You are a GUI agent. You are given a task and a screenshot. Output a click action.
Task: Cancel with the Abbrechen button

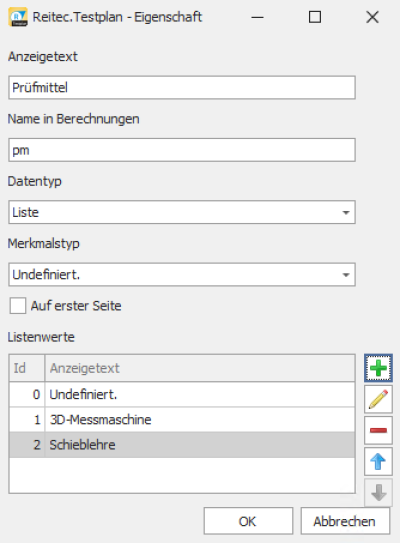(345, 521)
